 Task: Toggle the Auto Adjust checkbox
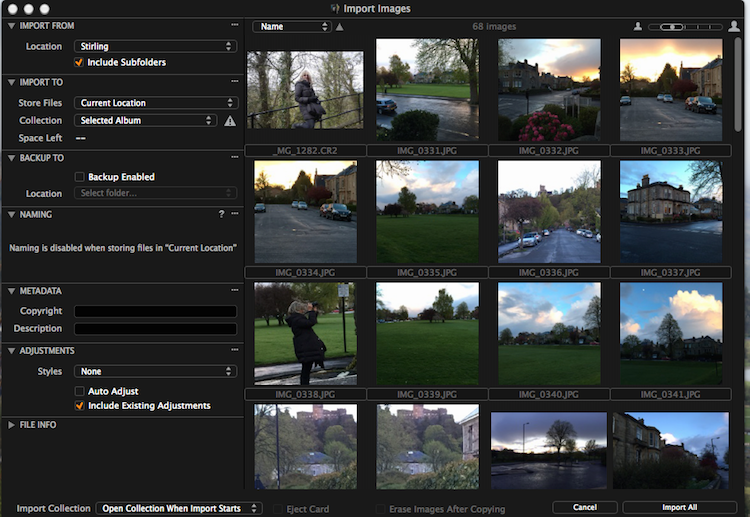80,391
